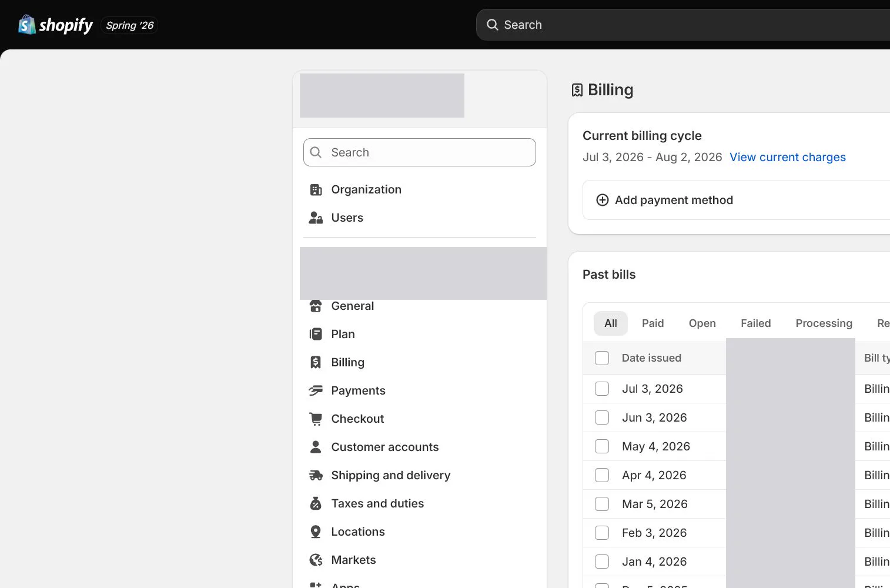This screenshot has width=890, height=588.
Task: Click the Jun 3, 2026 date cell
Action: [x=654, y=417]
